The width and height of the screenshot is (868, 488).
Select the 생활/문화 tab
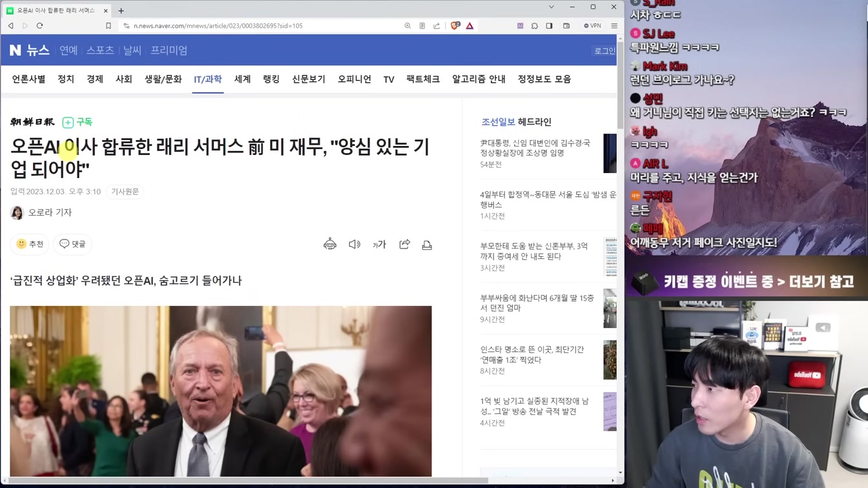coord(163,79)
